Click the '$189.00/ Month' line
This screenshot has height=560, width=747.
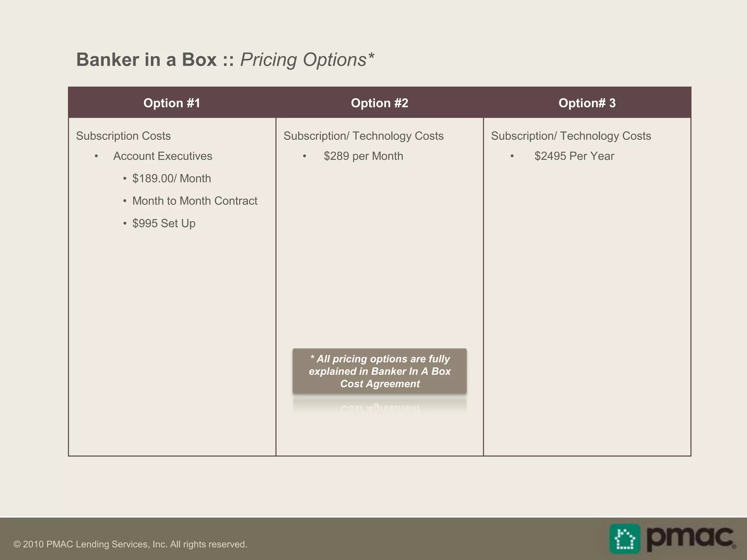[x=171, y=178]
